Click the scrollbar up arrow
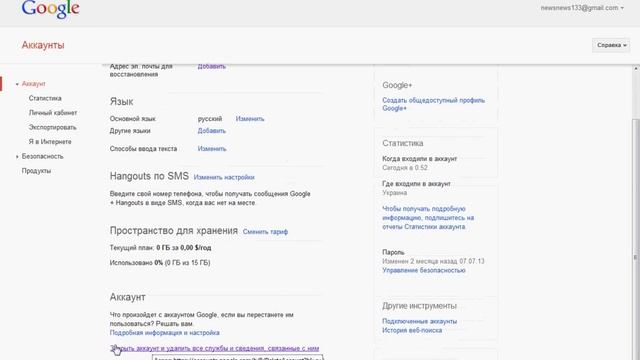 click(x=636, y=69)
